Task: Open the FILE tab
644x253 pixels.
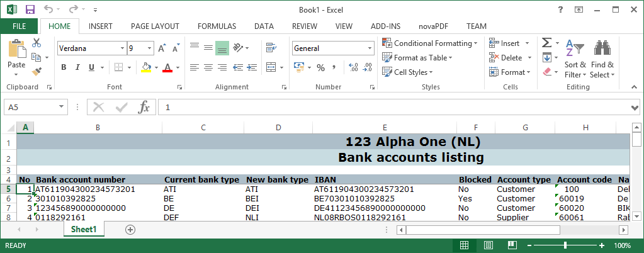Action: coord(20,26)
